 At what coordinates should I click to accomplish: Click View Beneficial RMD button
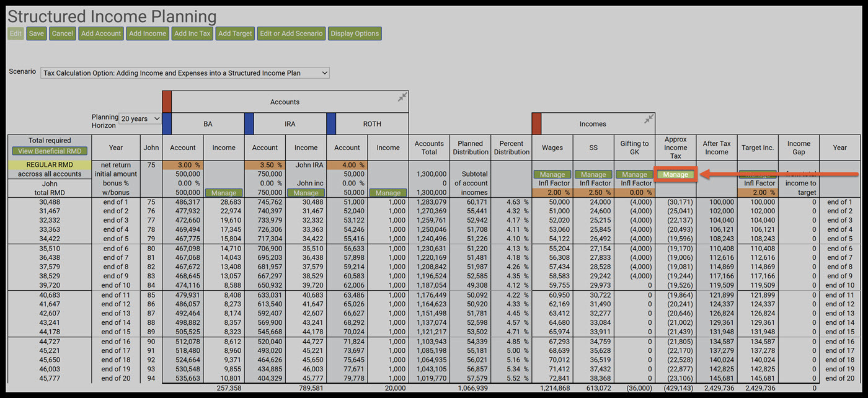[50, 151]
